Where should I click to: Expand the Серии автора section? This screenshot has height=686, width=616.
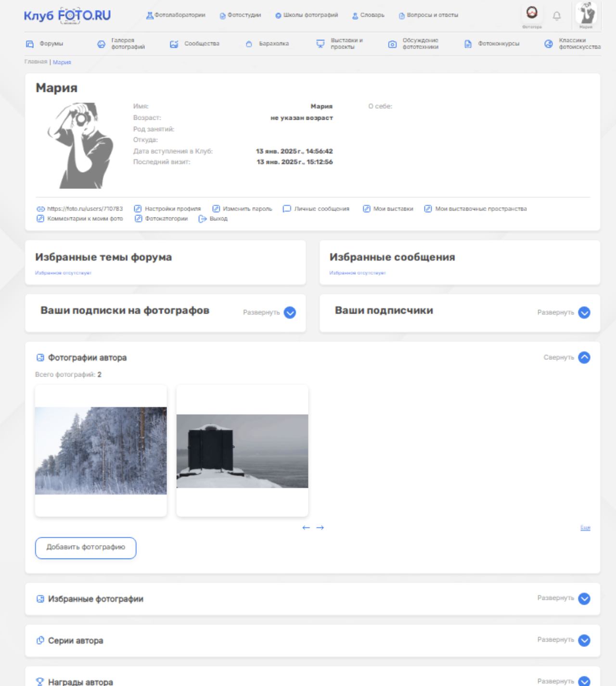pyautogui.click(x=584, y=640)
